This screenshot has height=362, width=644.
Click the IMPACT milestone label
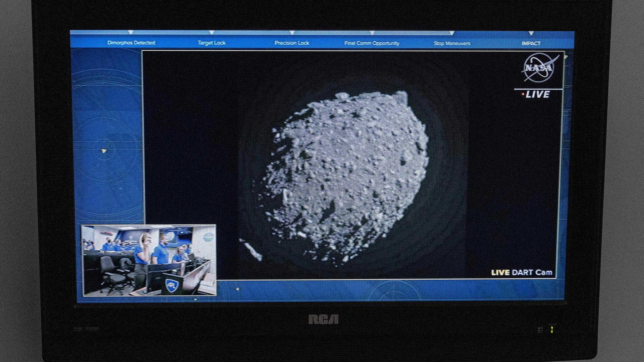click(x=531, y=44)
